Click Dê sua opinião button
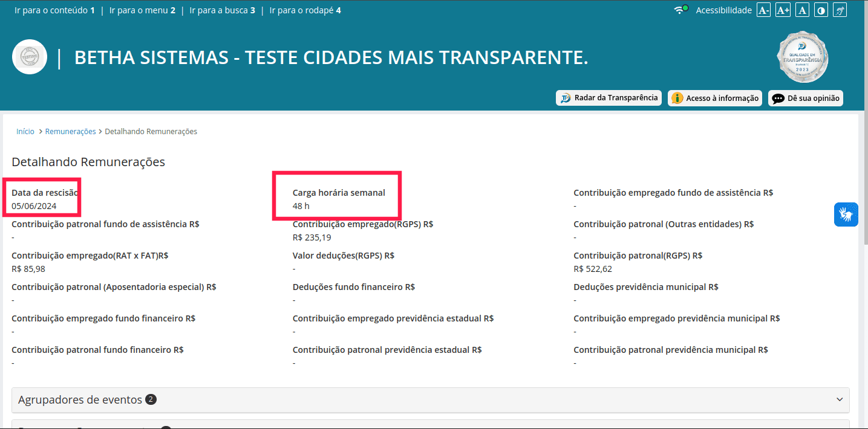The image size is (868, 429). coord(805,98)
